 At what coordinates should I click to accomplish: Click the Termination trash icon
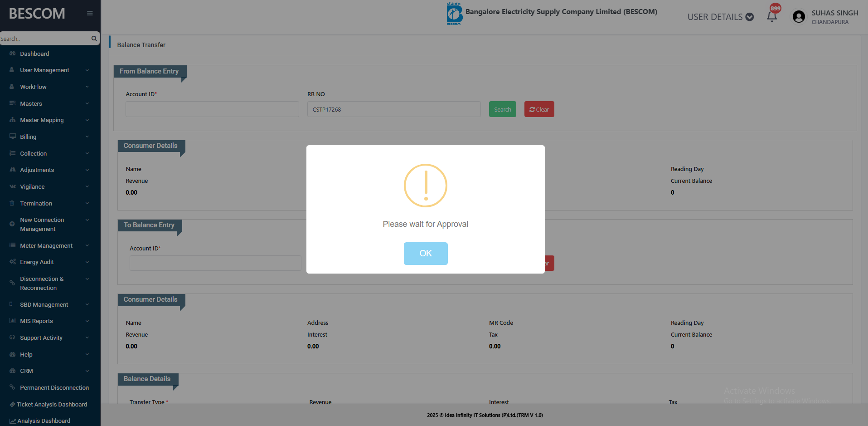pyautogui.click(x=12, y=203)
